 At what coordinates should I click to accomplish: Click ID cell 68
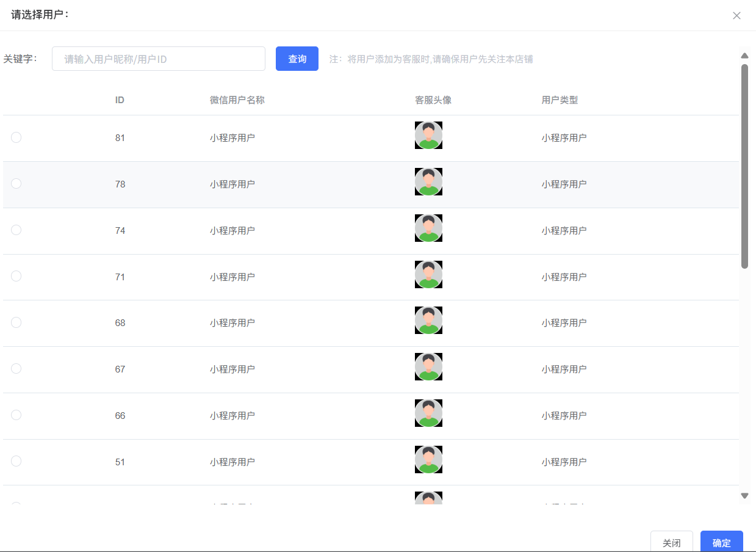120,323
